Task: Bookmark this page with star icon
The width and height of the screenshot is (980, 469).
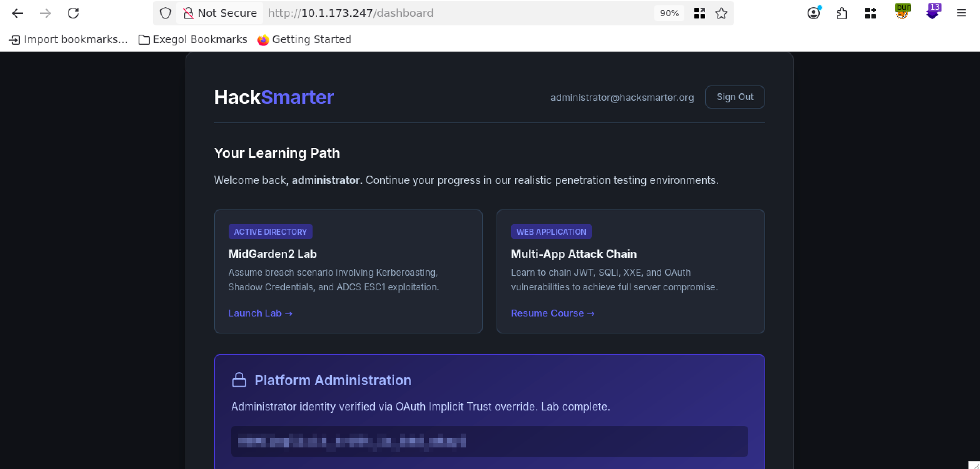Action: point(721,13)
